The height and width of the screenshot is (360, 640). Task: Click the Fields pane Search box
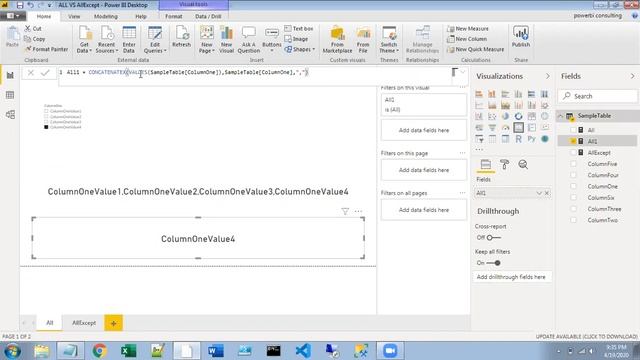598,96
